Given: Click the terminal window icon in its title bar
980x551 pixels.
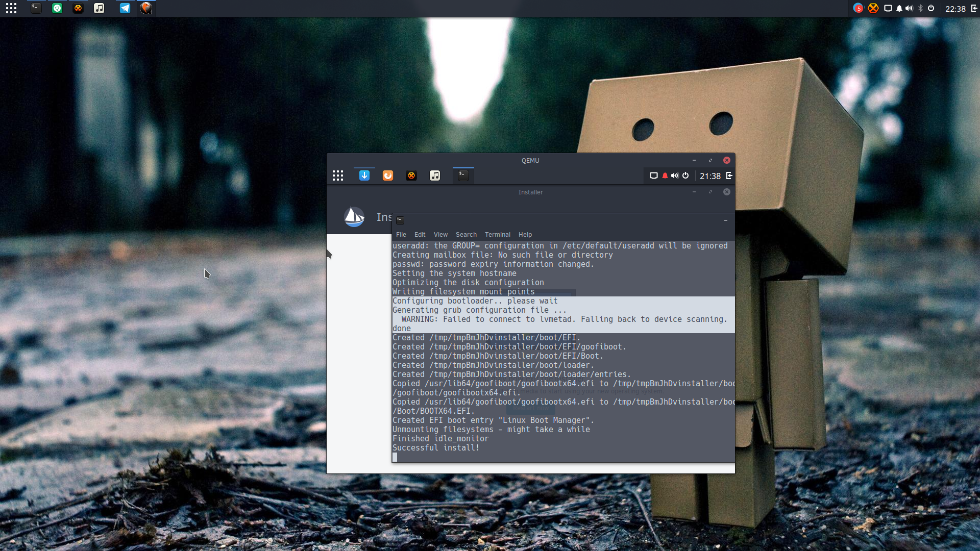Looking at the screenshot, I should 400,220.
